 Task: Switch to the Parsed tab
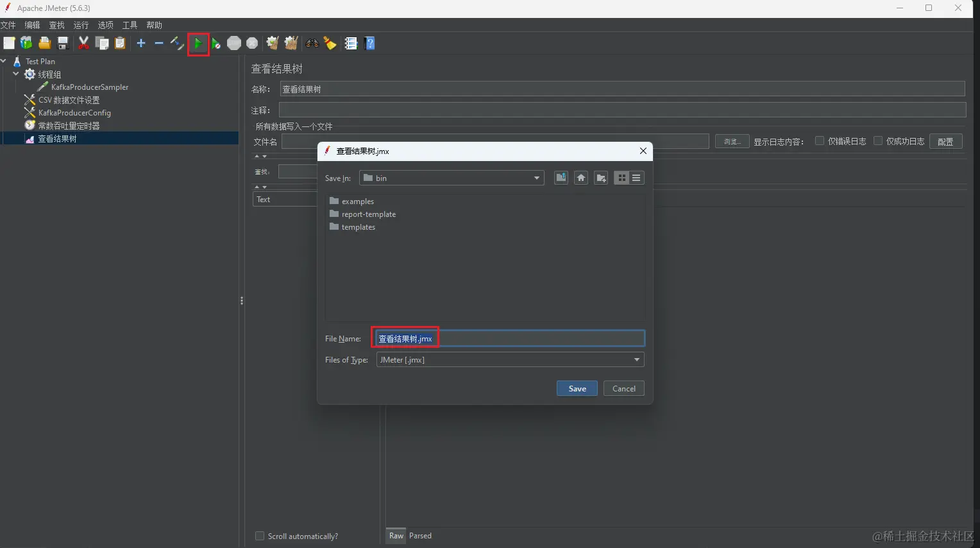coord(420,536)
